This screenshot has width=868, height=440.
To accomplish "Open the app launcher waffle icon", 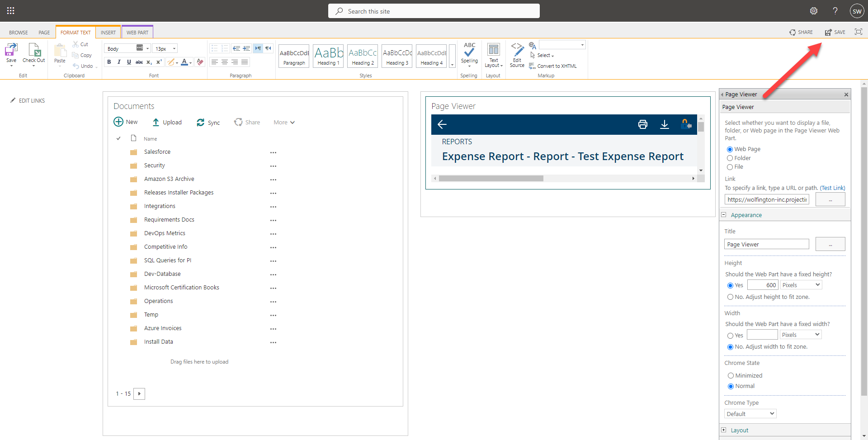I will tap(11, 11).
